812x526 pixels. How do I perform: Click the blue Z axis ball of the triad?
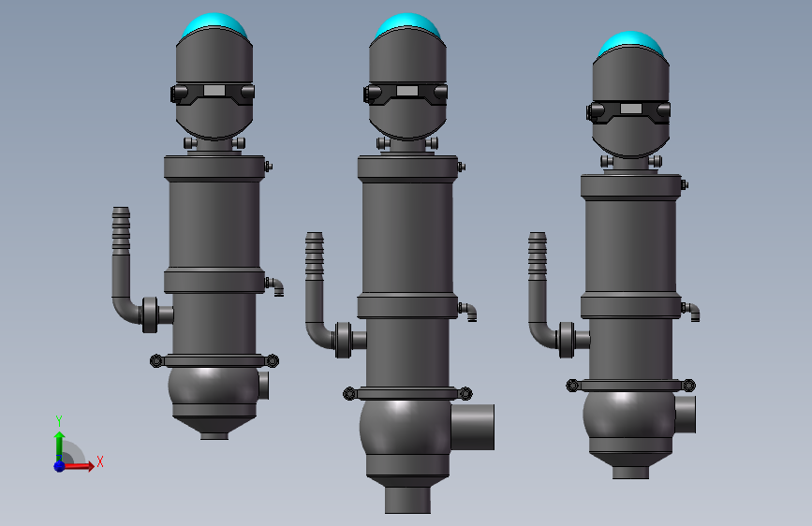(x=59, y=466)
